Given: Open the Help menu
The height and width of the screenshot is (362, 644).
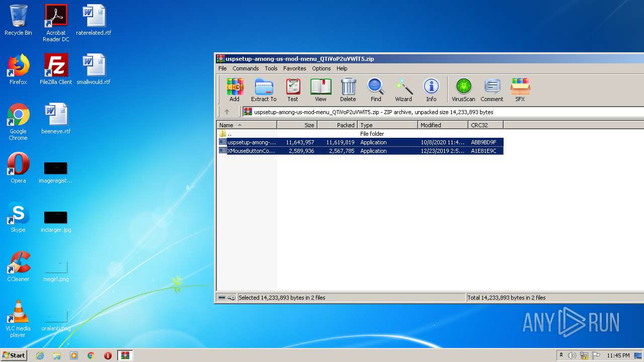Looking at the screenshot, I should (x=342, y=68).
